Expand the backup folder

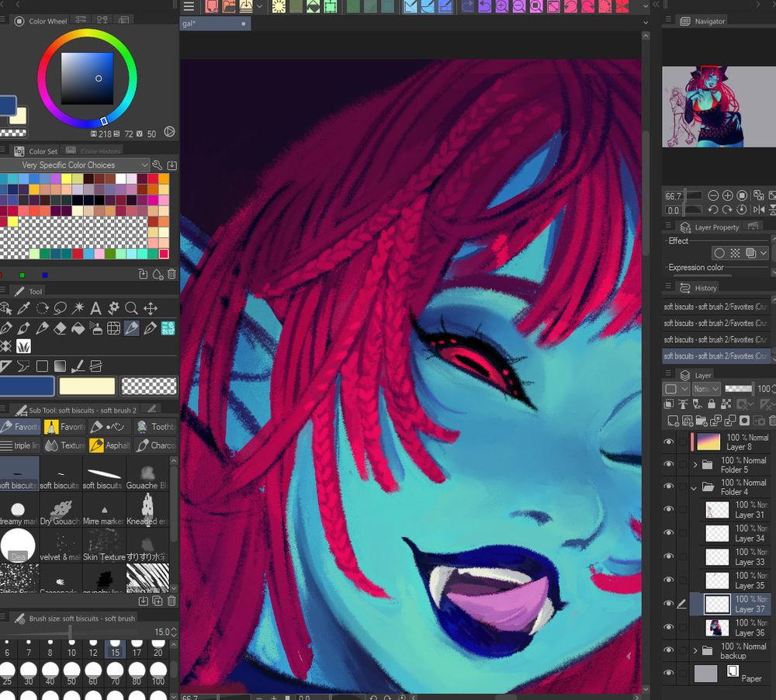point(695,650)
